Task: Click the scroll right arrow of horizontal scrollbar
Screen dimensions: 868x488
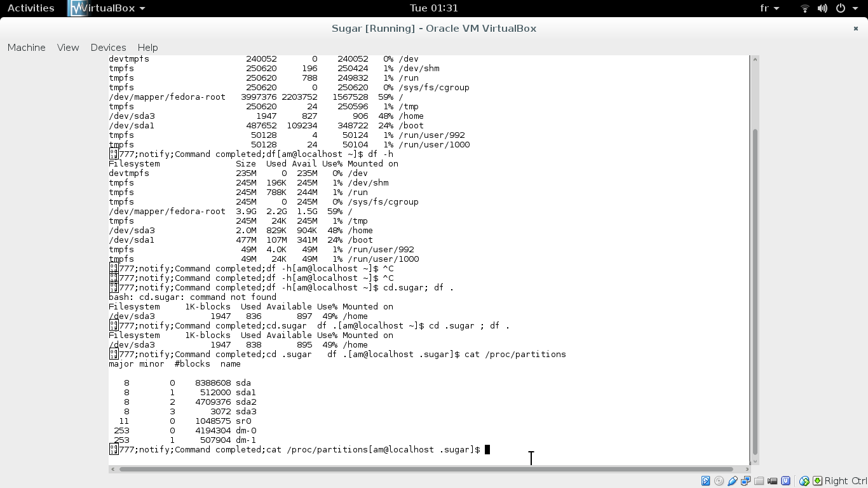Action: coord(747,469)
